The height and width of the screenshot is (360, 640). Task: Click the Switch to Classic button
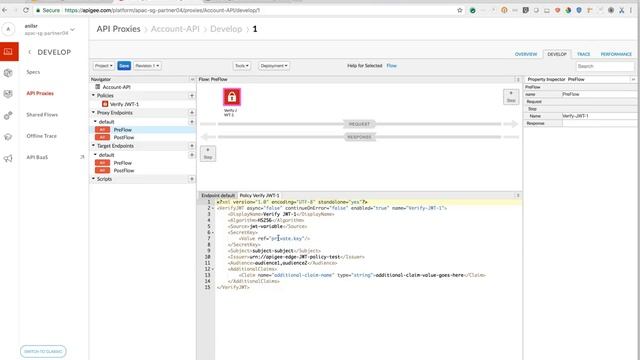(43, 351)
